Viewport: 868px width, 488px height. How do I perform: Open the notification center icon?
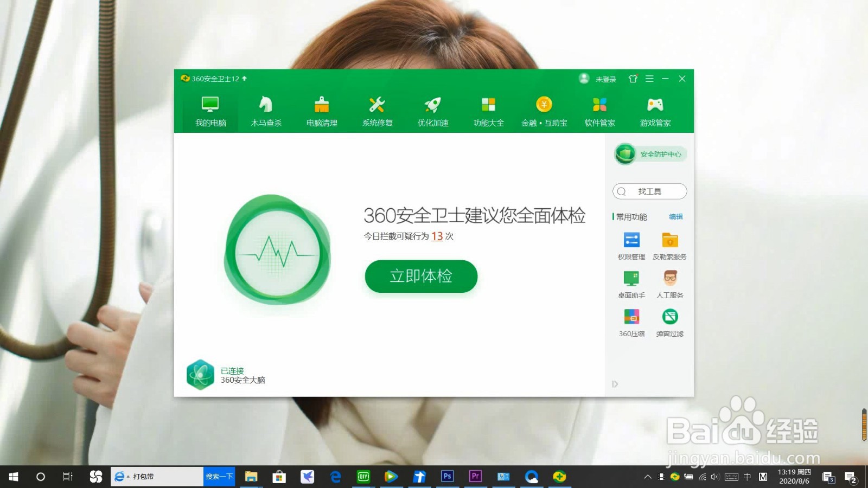click(850, 477)
